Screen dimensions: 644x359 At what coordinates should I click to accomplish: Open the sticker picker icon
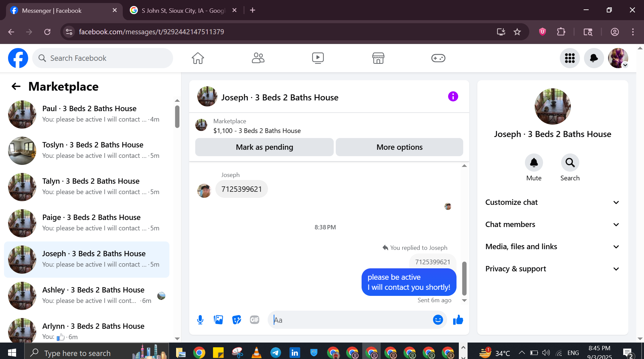click(x=236, y=320)
